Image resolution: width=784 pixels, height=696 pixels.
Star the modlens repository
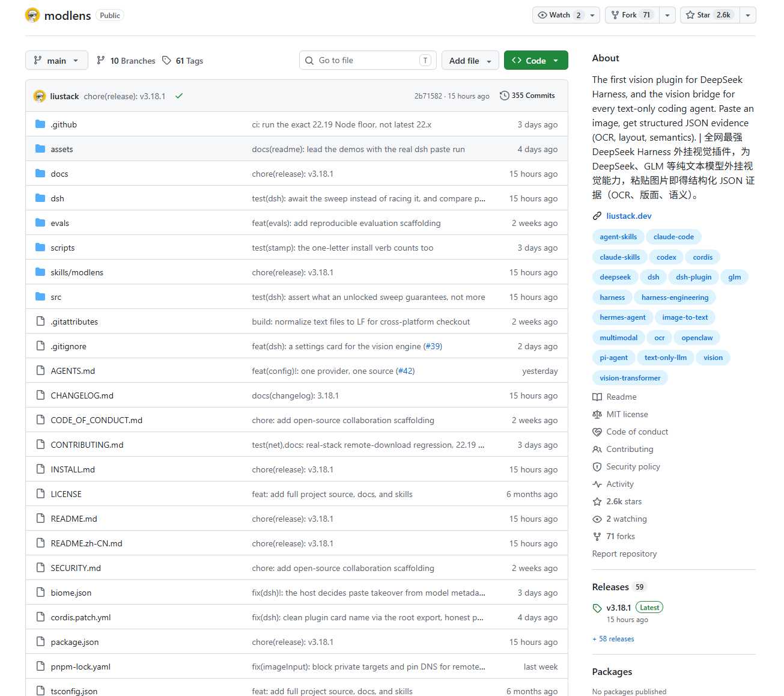coord(710,15)
